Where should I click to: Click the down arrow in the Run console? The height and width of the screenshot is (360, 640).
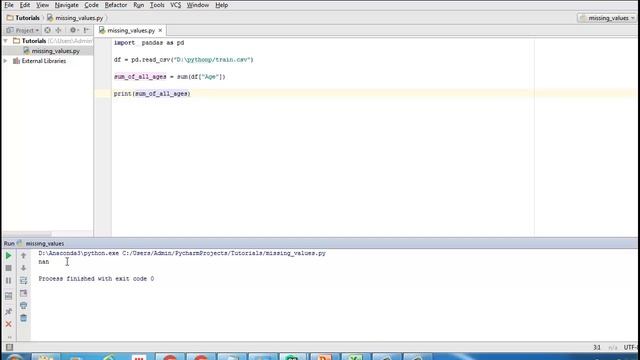click(23, 268)
